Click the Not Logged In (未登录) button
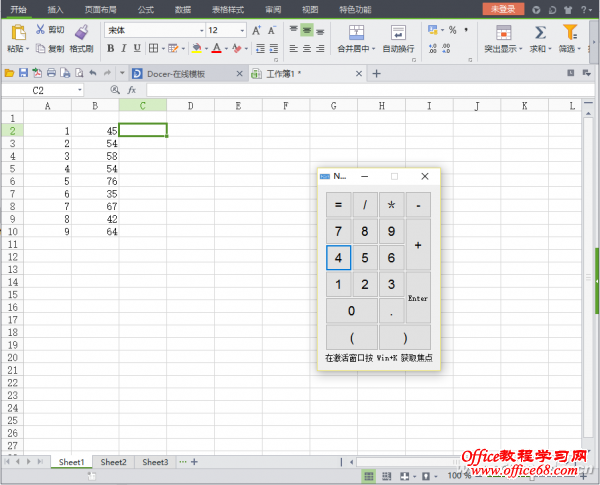Viewport: 600px width, 485px height. [x=501, y=8]
